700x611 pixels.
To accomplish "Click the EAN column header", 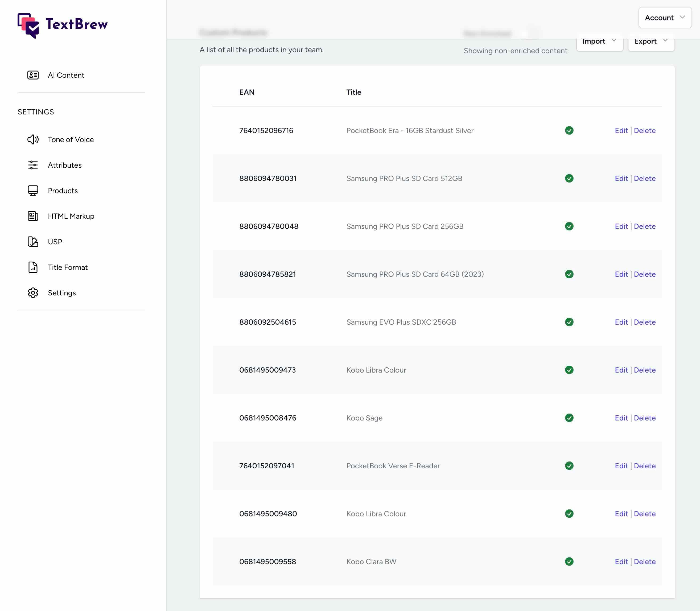I will point(247,92).
